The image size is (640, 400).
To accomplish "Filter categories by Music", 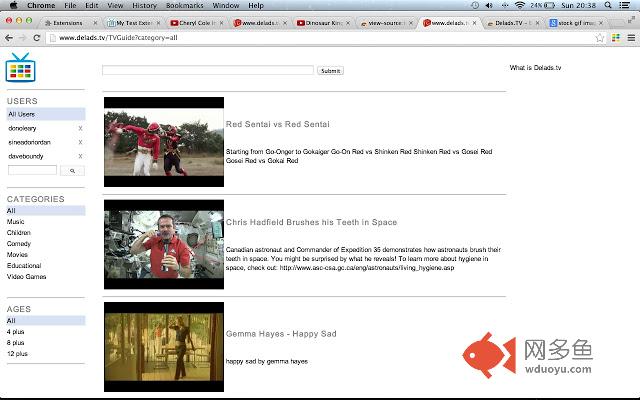I will 16,222.
